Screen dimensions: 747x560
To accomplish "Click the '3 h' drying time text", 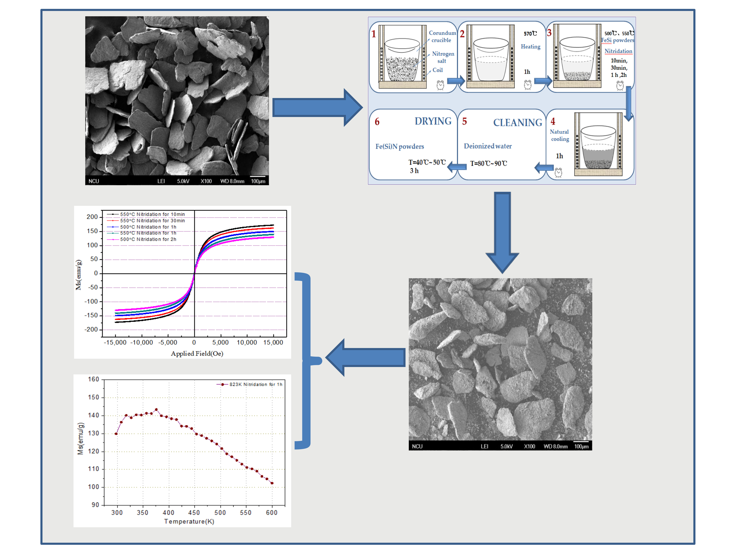I will [414, 171].
